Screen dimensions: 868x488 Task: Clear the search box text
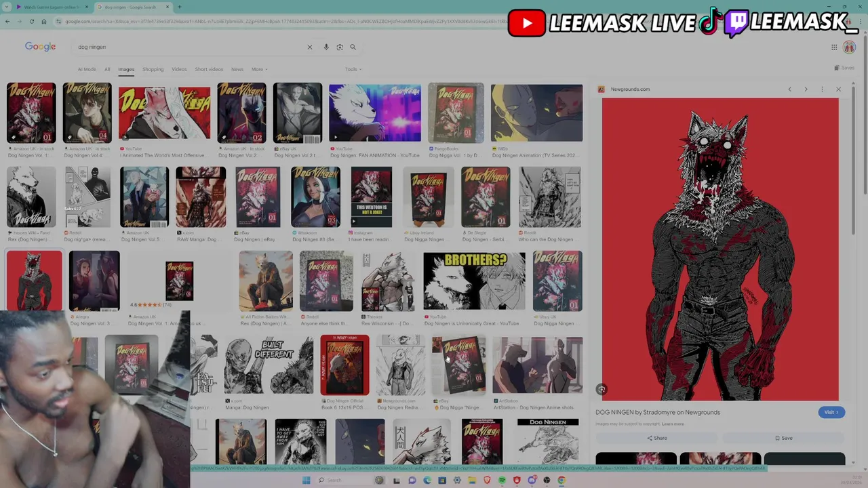click(x=310, y=47)
